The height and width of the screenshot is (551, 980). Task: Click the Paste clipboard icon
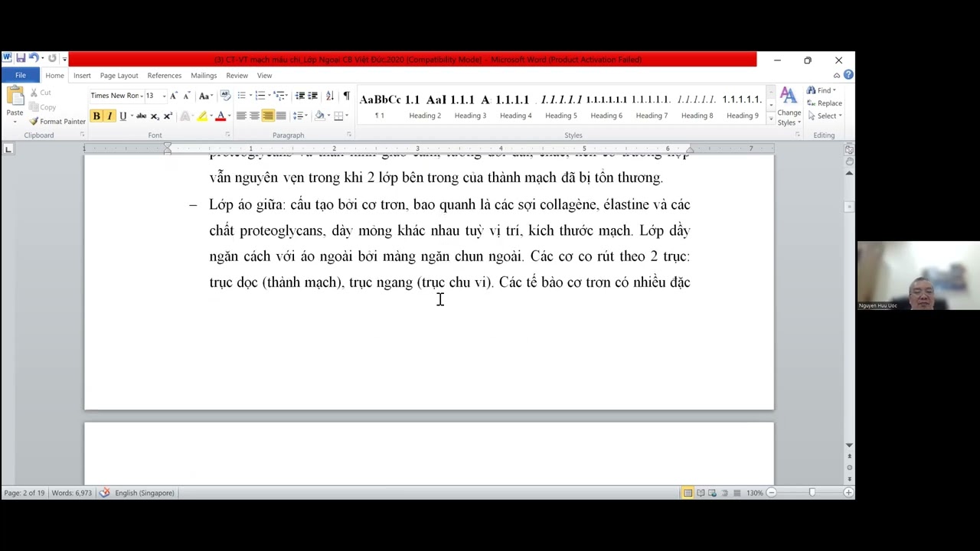[15, 96]
